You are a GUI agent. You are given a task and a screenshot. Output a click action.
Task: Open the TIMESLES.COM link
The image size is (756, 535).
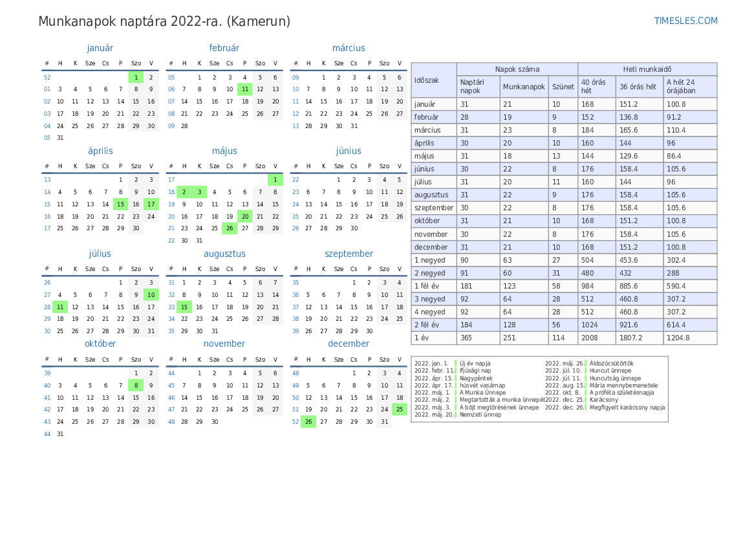(686, 21)
